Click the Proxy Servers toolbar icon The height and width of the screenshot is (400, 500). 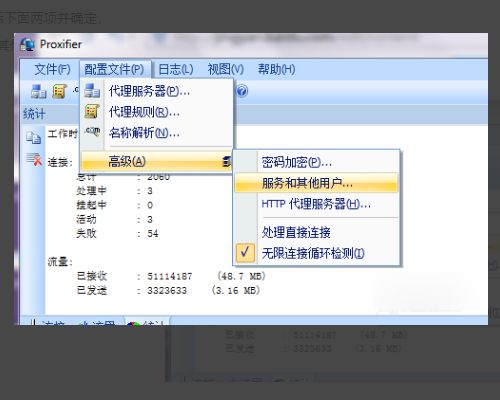coord(38,91)
